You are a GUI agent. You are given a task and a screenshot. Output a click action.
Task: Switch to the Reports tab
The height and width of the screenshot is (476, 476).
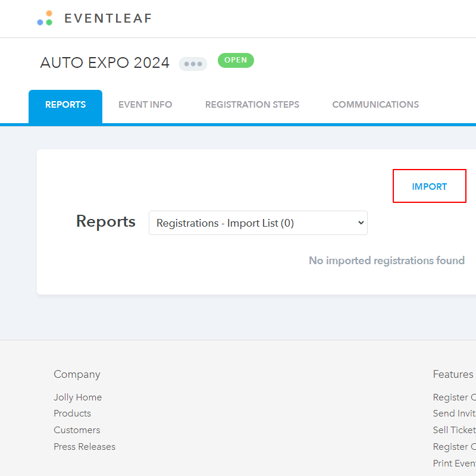click(65, 105)
